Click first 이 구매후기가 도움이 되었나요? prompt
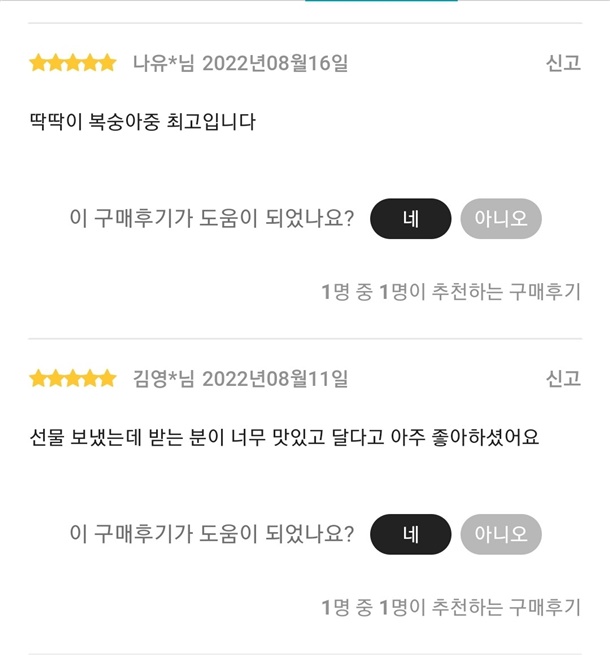The height and width of the screenshot is (655, 610). pos(212,218)
